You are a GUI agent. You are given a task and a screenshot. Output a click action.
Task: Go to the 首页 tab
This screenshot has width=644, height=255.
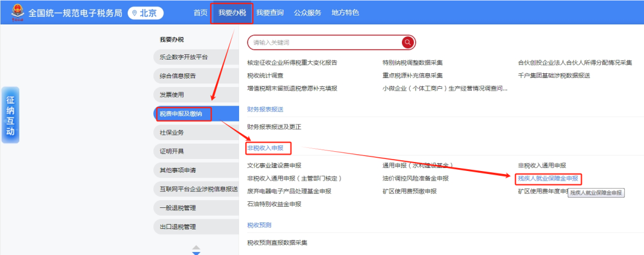[x=201, y=13]
